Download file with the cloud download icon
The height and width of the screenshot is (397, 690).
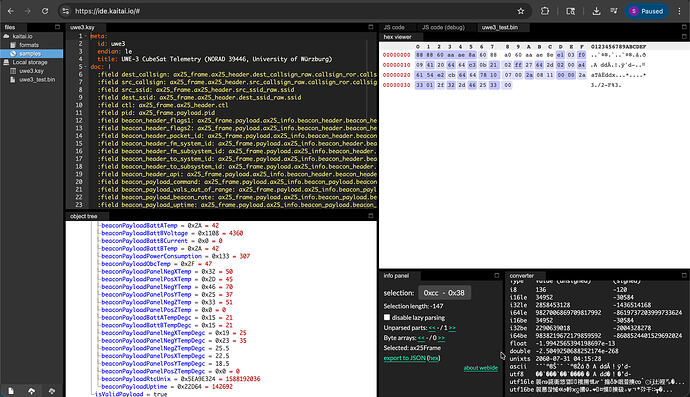coord(51,391)
